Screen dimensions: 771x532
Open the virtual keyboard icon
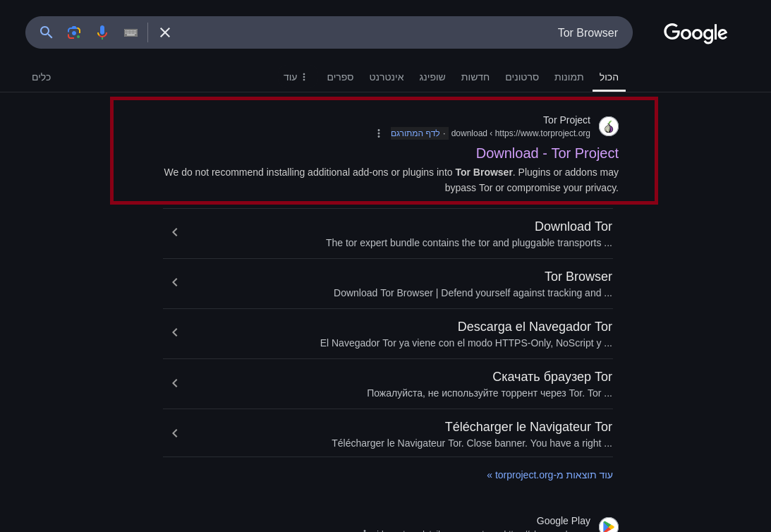(130, 32)
